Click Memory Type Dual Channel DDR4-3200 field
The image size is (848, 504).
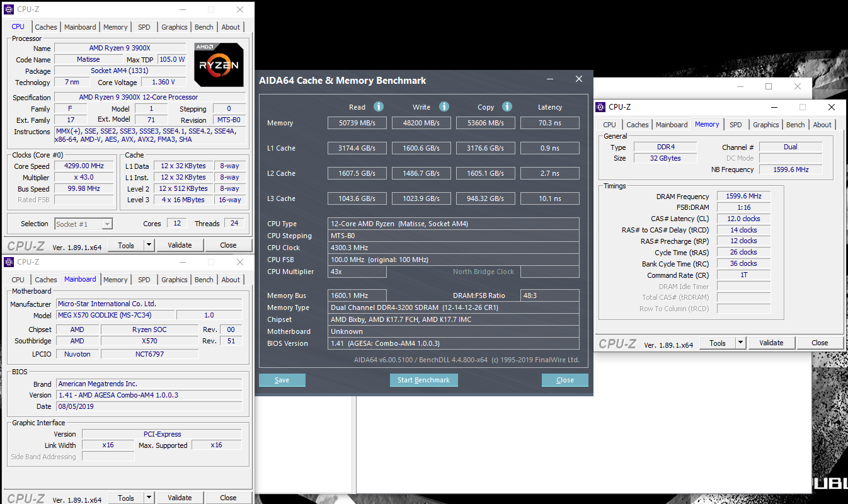[x=454, y=307]
